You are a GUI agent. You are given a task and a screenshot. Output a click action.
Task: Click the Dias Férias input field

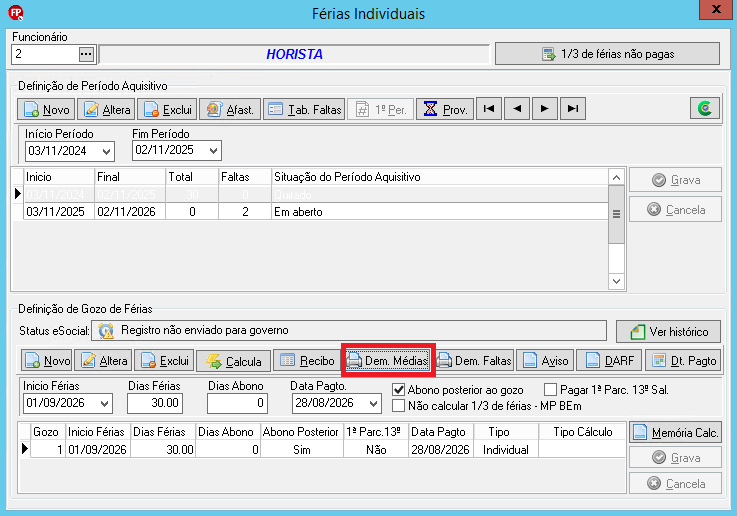pos(155,403)
